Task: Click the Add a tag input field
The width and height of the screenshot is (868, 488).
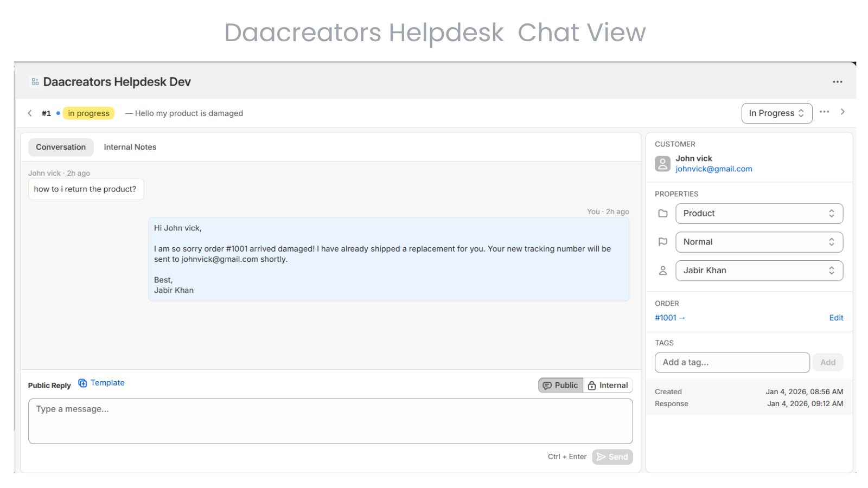Action: (731, 362)
